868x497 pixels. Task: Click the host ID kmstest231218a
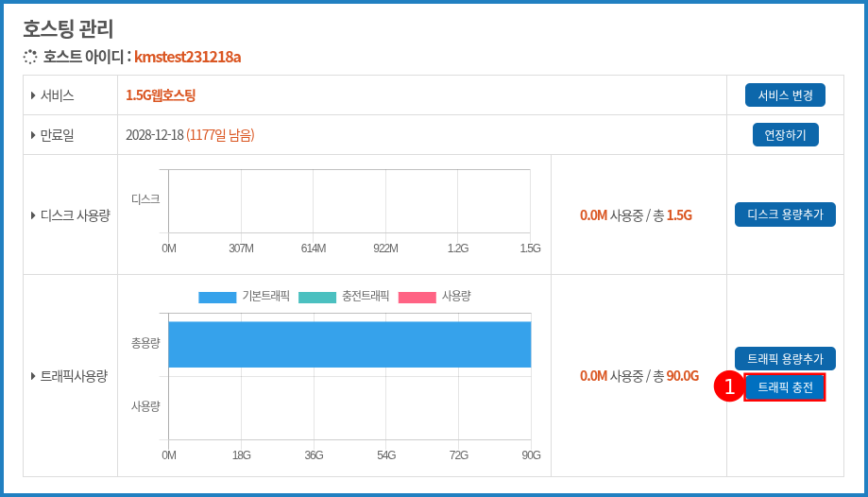(x=187, y=57)
